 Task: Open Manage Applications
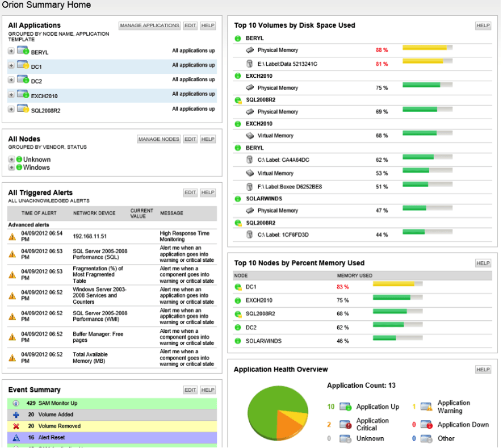pyautogui.click(x=149, y=26)
